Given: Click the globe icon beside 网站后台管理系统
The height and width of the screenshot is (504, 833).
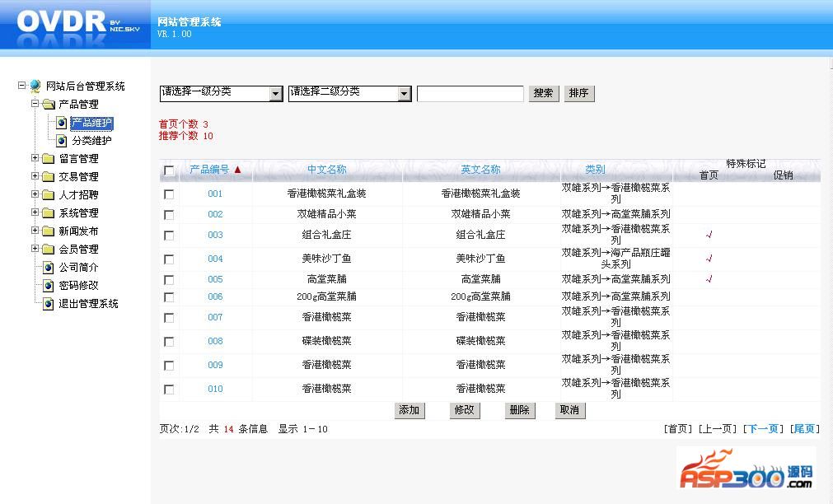Looking at the screenshot, I should coord(35,86).
